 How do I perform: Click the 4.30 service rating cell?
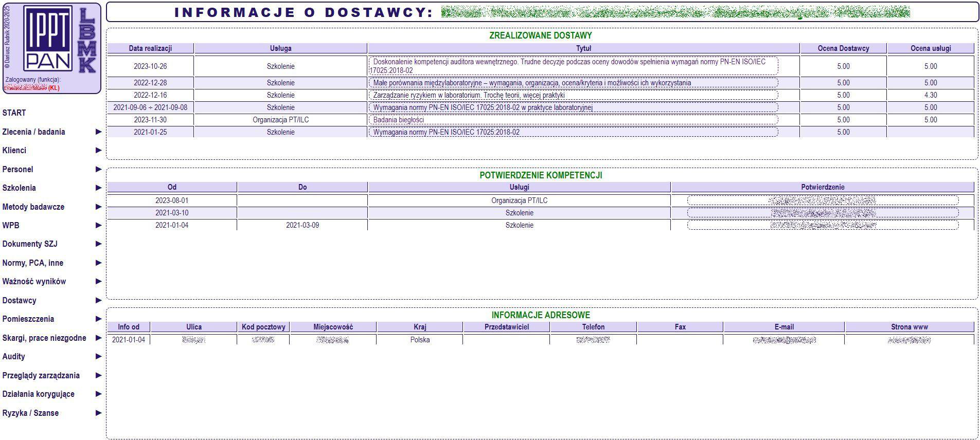pyautogui.click(x=931, y=95)
